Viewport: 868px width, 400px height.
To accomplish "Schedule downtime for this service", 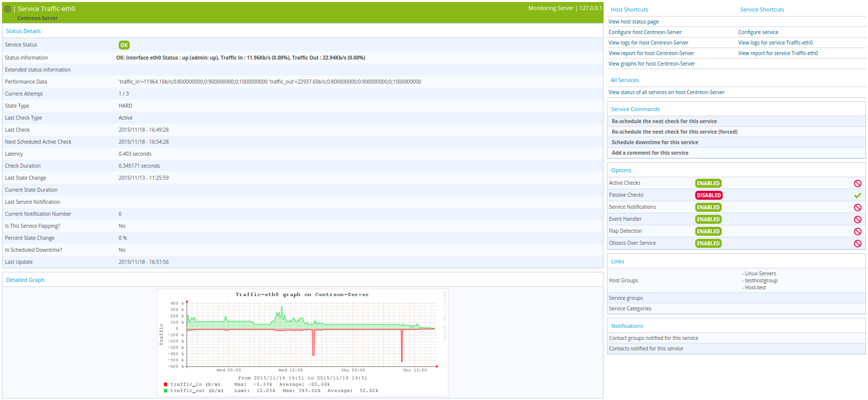I will pyautogui.click(x=655, y=142).
